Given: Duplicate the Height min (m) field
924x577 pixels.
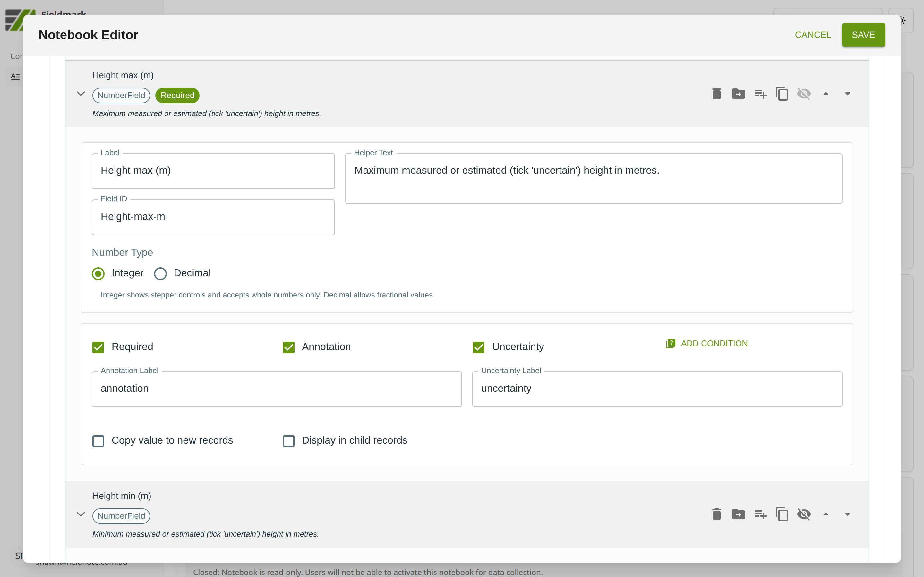Looking at the screenshot, I should click(x=782, y=514).
